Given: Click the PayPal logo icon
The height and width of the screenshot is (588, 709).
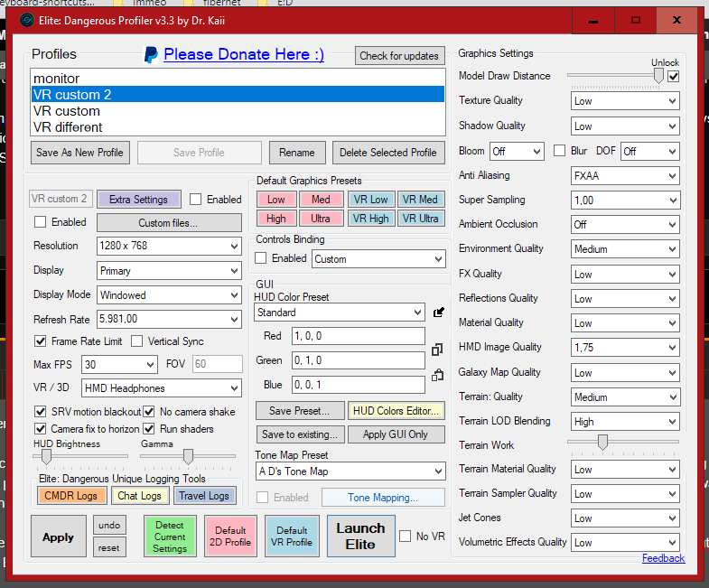Looking at the screenshot, I should (x=151, y=55).
